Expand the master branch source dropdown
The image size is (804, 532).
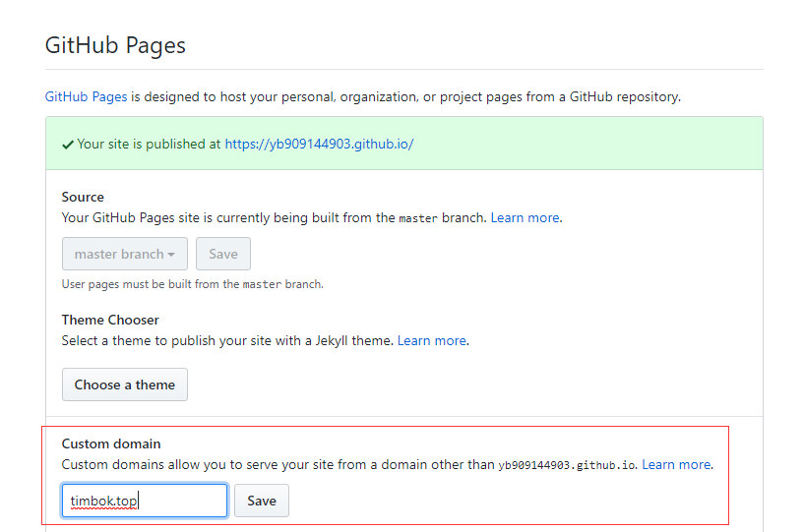tap(124, 254)
